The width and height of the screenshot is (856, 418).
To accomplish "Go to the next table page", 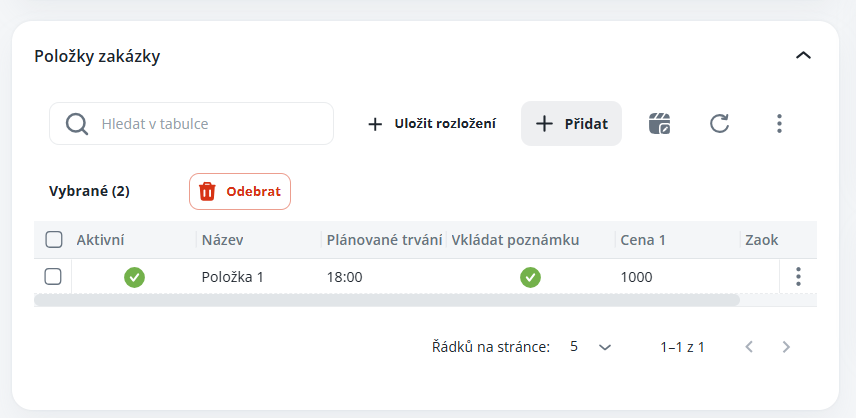I will coord(786,347).
